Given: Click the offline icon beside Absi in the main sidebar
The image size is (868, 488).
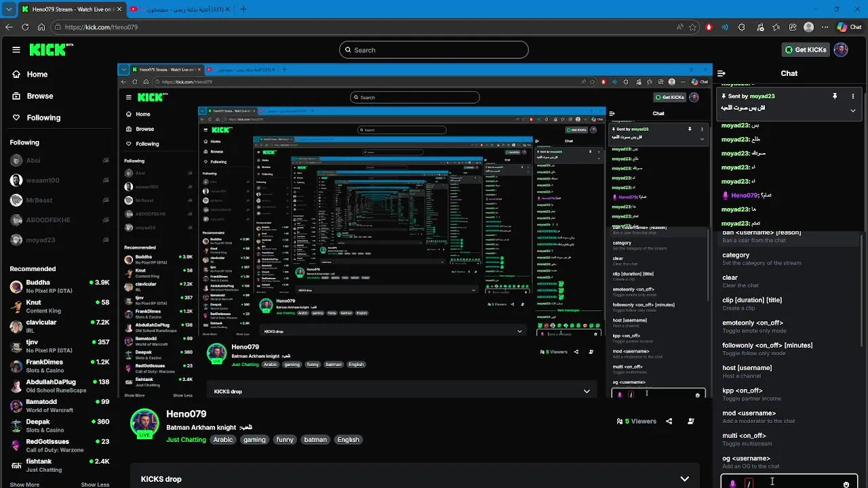Looking at the screenshot, I should [x=106, y=161].
